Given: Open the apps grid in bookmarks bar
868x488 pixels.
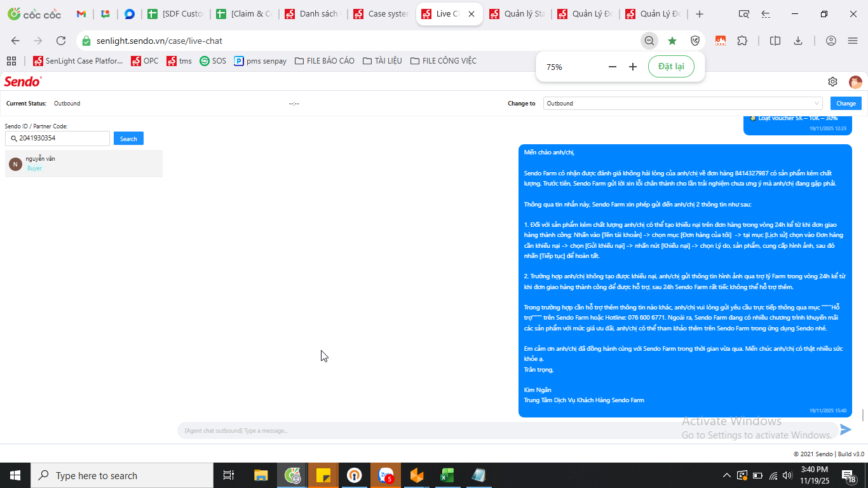Looking at the screenshot, I should point(11,61).
